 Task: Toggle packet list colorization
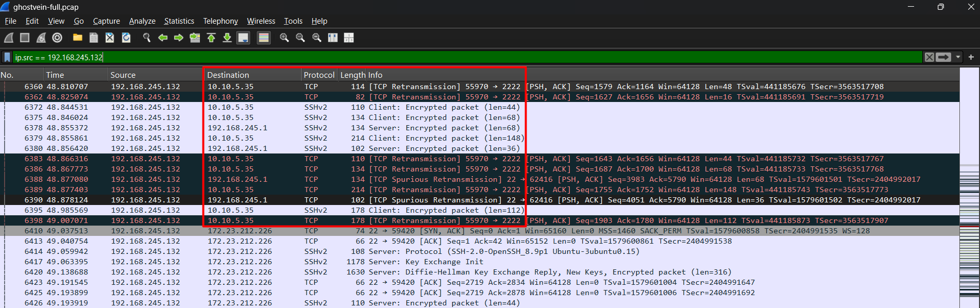(x=264, y=38)
